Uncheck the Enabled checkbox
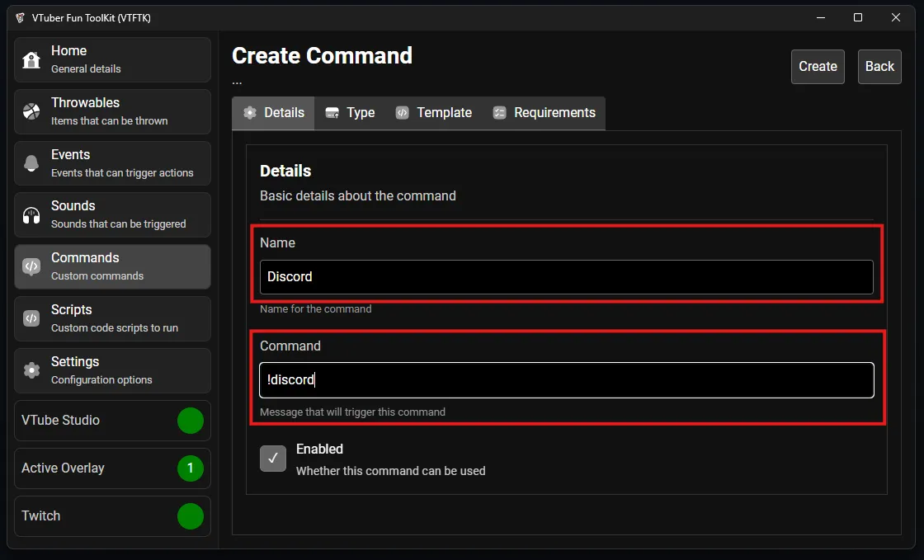This screenshot has height=560, width=924. click(x=273, y=459)
